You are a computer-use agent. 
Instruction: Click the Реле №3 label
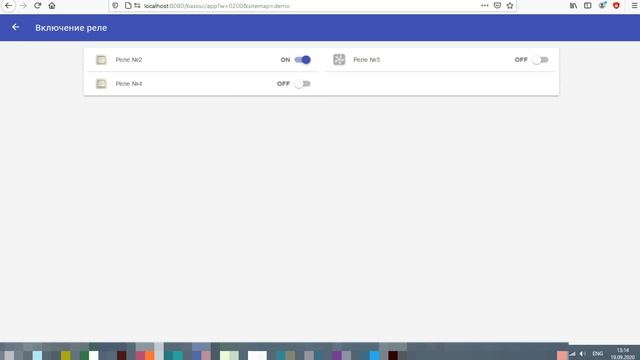click(x=367, y=60)
